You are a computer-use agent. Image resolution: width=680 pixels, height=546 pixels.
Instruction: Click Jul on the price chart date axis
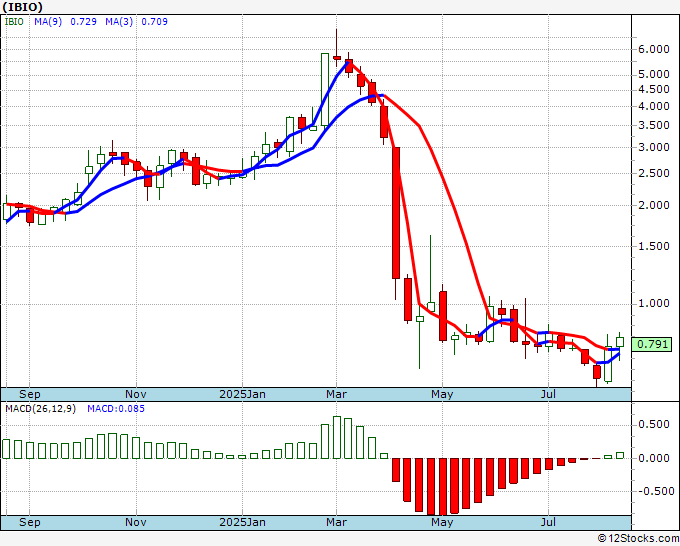tap(549, 394)
